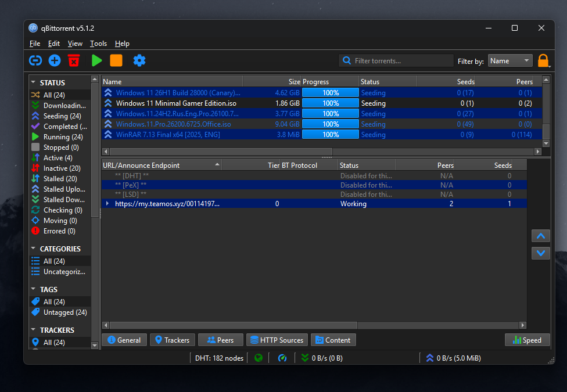This screenshot has height=392, width=567.
Task: Select the Uncategorized category
Action: click(60, 272)
